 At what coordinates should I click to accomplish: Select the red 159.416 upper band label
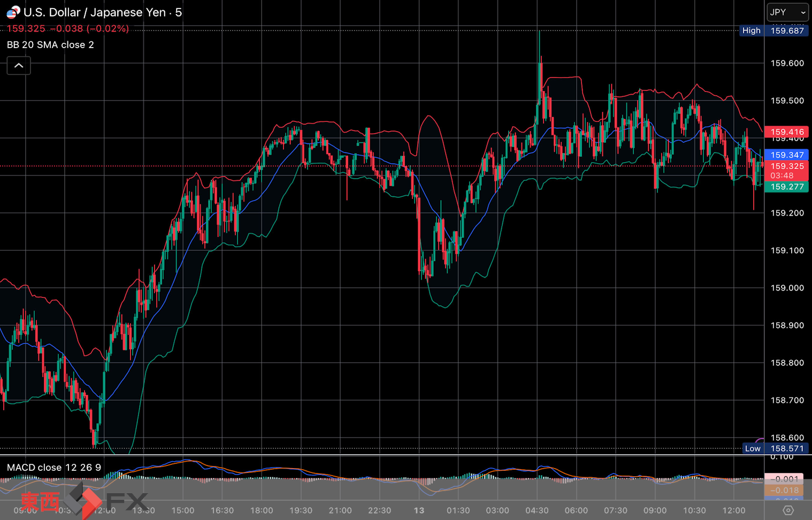coord(786,132)
